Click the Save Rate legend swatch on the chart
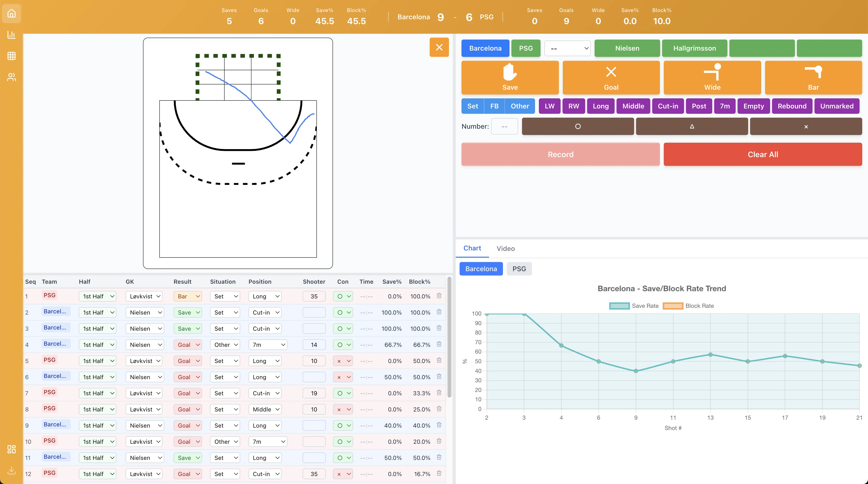 click(619, 306)
